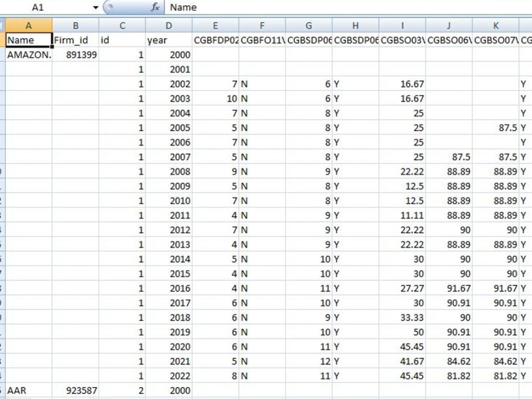Click the CGBFO11 header cell
The image size is (532, 399).
pos(262,40)
